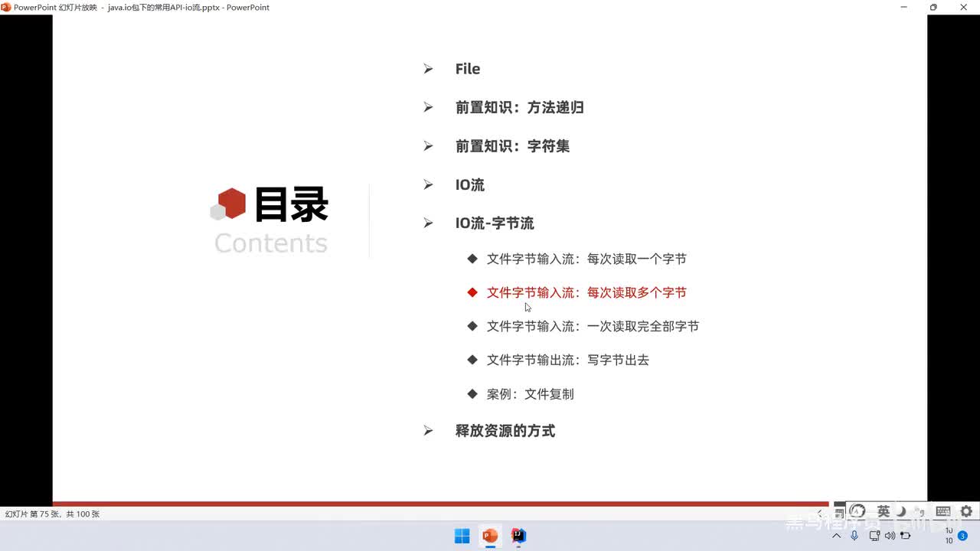This screenshot has height=551, width=980.
Task: Open the volume control tray icon
Action: [890, 536]
